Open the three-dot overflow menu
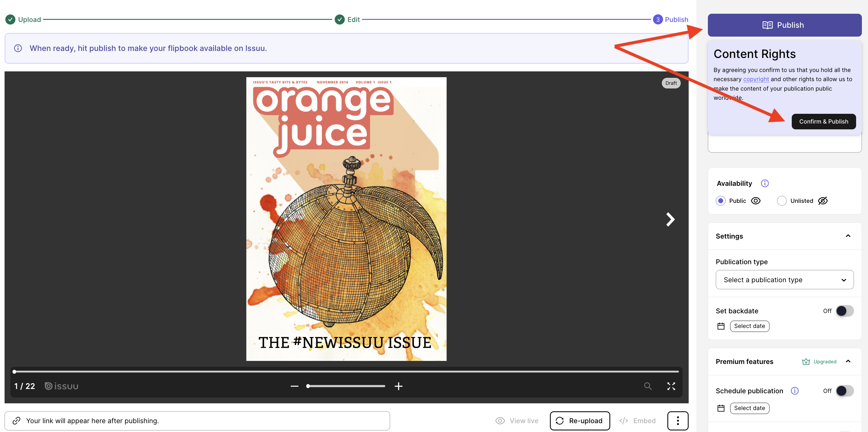 pos(677,420)
